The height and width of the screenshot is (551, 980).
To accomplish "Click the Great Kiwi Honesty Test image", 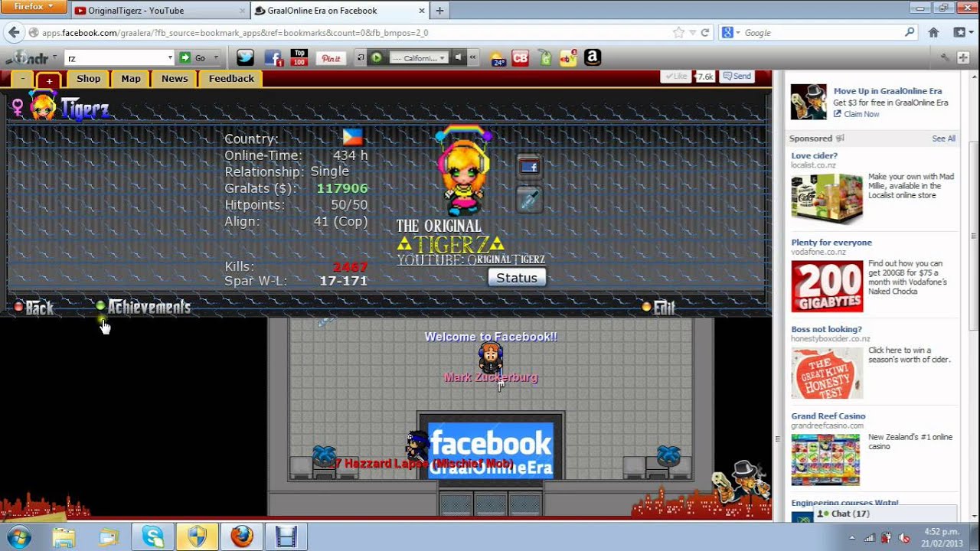I will 827,373.
